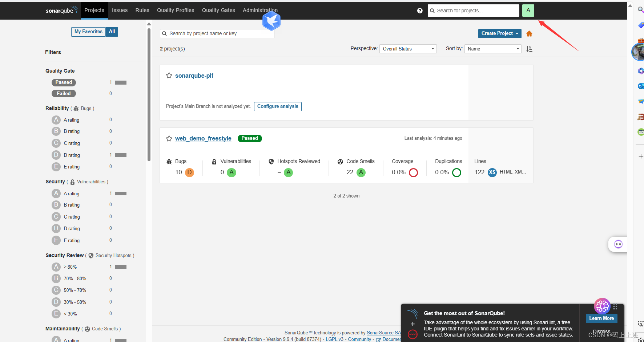Focus Search by project name or key field

pyautogui.click(x=217, y=33)
